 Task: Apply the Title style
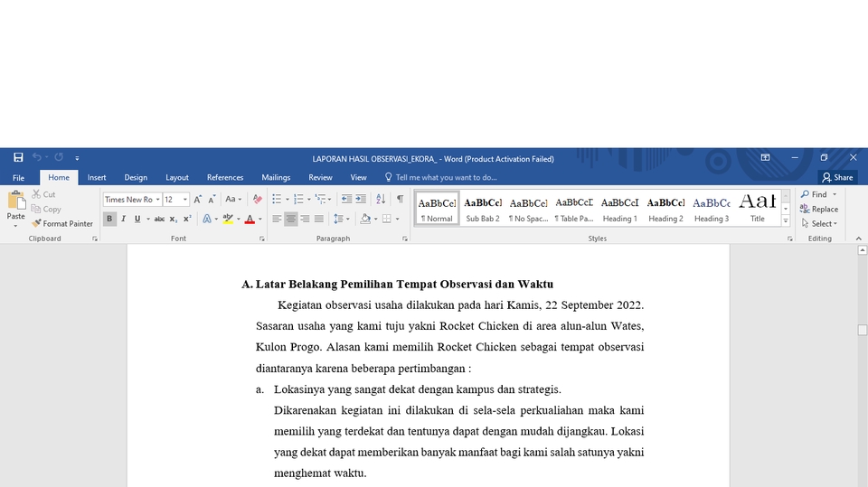758,210
